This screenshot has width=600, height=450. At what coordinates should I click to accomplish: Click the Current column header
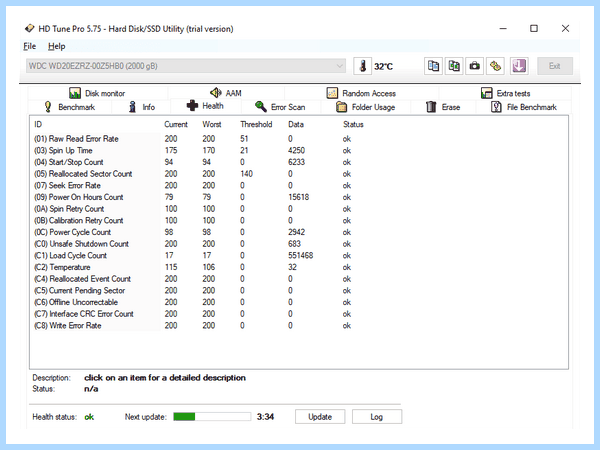[176, 124]
